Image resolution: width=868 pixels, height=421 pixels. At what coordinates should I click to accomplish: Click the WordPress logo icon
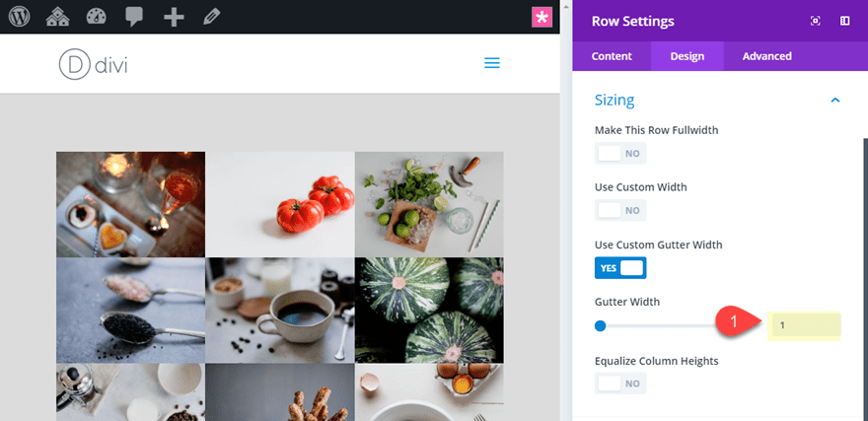[20, 17]
